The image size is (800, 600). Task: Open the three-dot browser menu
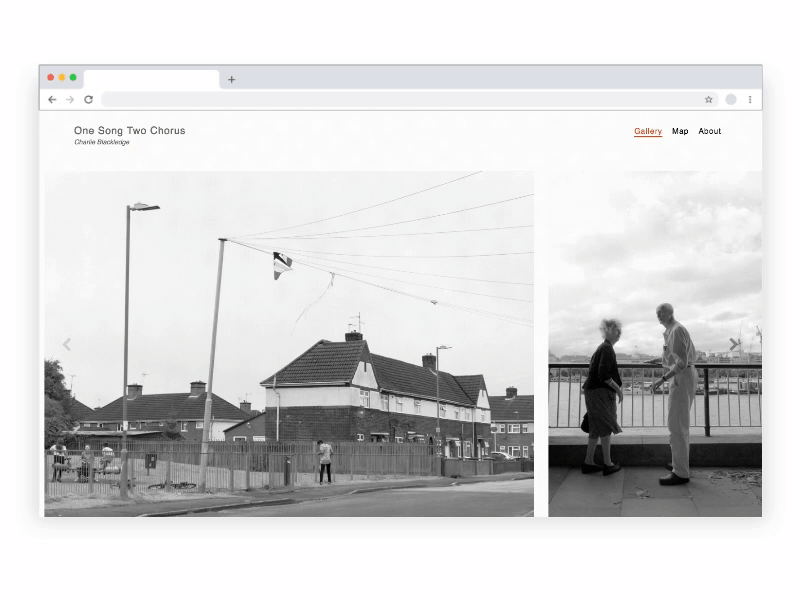click(x=750, y=100)
